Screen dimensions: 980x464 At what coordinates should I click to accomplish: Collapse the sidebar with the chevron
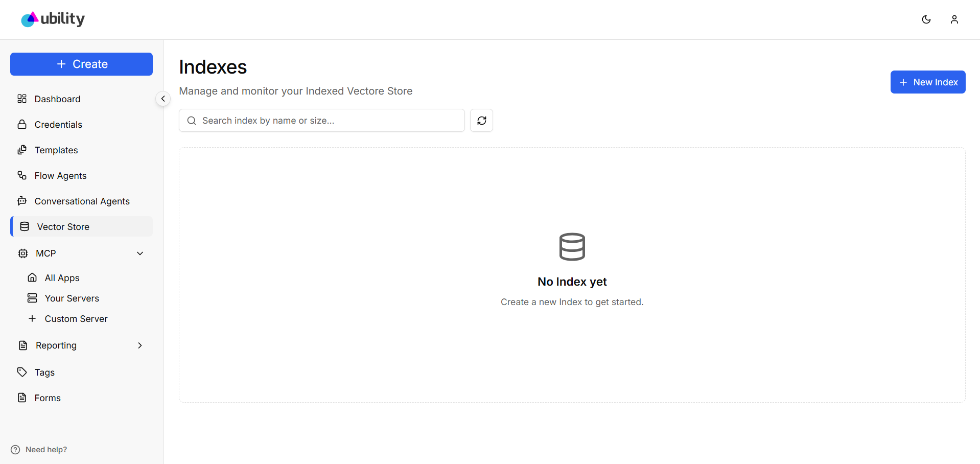pyautogui.click(x=162, y=99)
